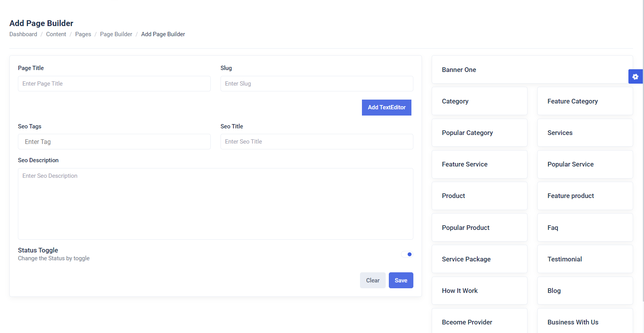The image size is (644, 333).
Task: Go to Dashboard breadcrumb link
Action: 23,34
